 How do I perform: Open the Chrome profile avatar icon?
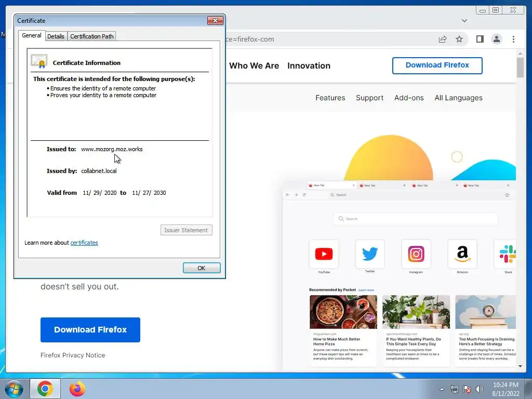(496, 39)
